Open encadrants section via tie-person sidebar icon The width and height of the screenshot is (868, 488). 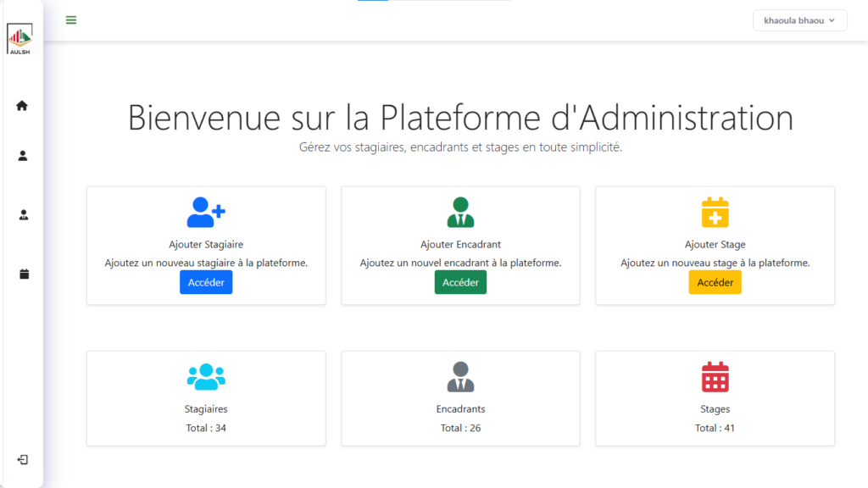23,214
